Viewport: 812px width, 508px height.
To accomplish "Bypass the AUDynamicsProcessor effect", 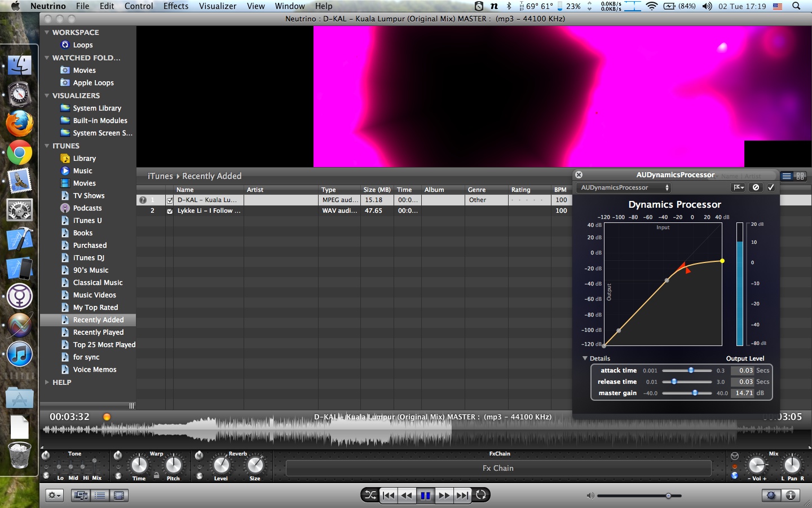I will (756, 187).
